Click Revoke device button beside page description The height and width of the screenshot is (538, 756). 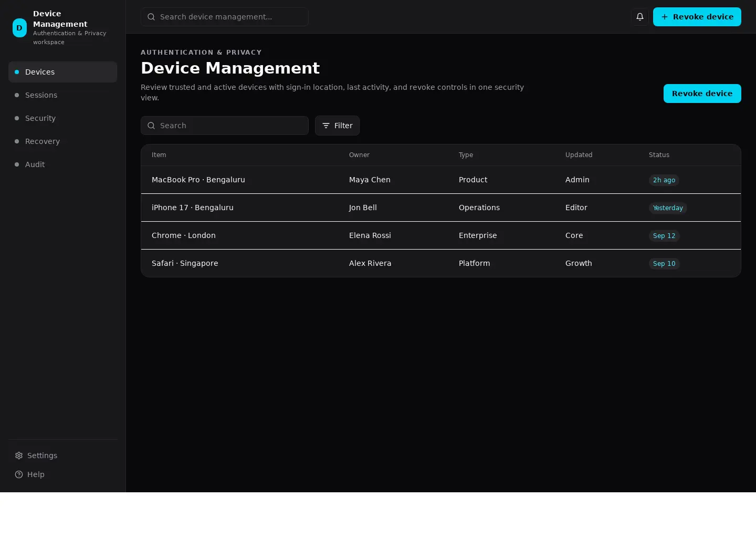click(702, 94)
